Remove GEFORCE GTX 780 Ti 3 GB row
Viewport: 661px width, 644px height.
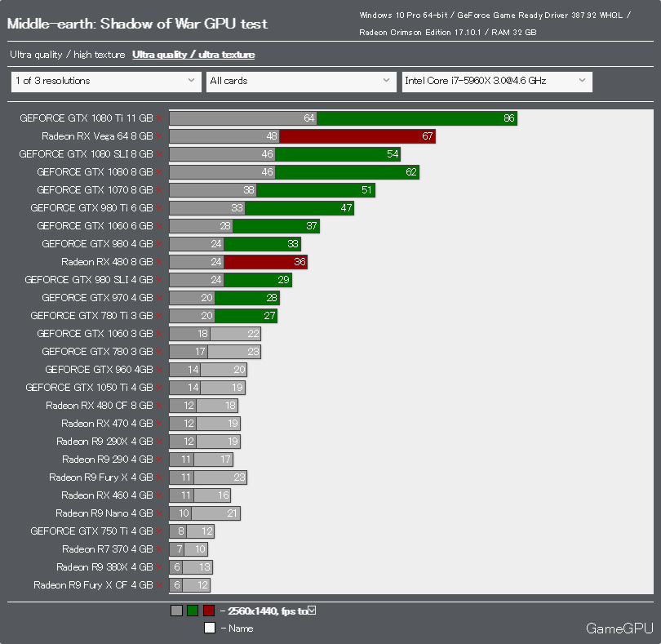[159, 316]
